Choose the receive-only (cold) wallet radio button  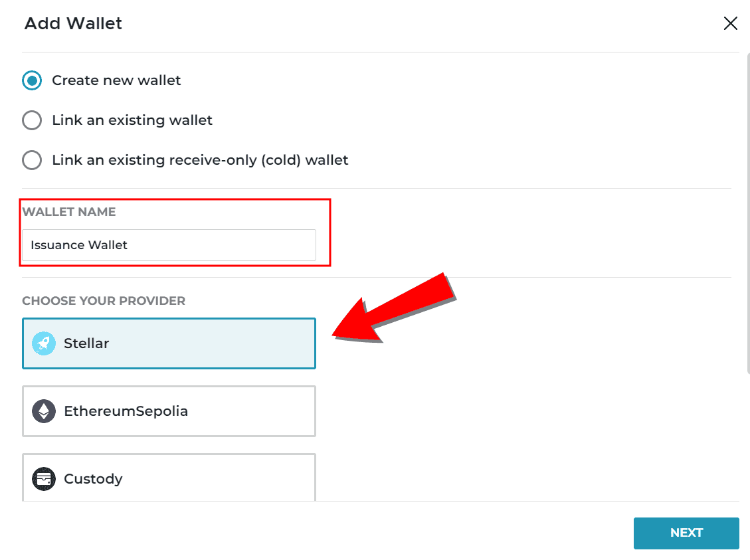[x=32, y=159]
